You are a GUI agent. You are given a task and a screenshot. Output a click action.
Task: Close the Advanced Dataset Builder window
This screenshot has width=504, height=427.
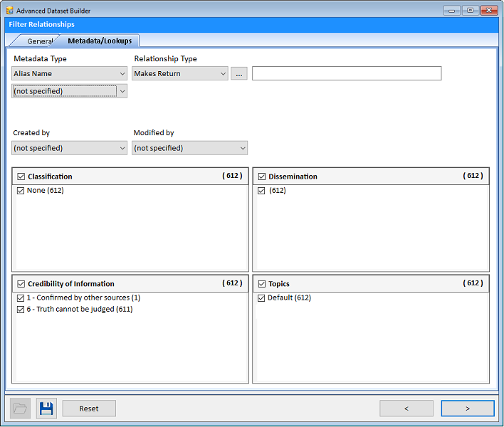(489, 11)
